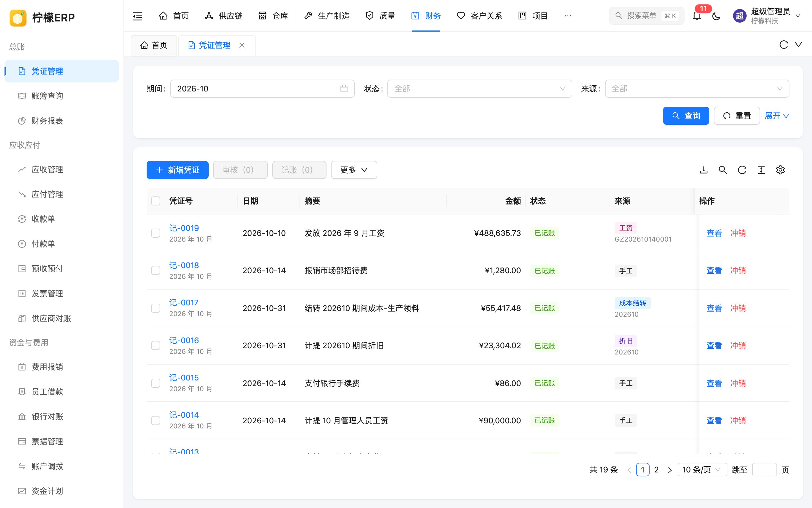The height and width of the screenshot is (508, 812).
Task: Check the row 记-0016 checkbox
Action: (156, 345)
